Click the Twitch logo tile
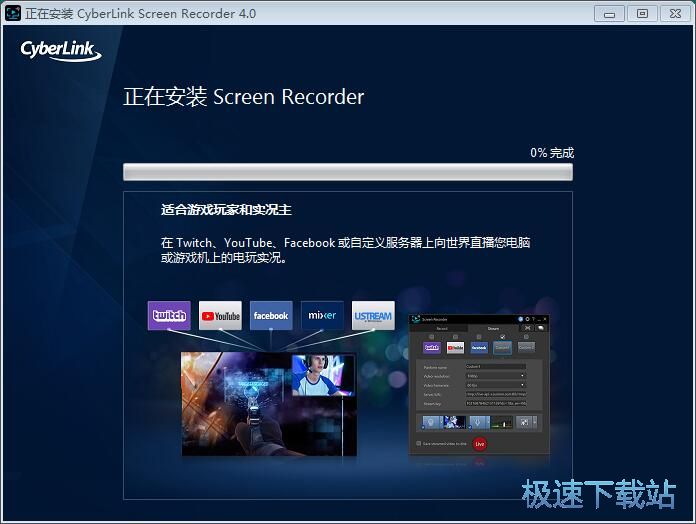 point(169,315)
